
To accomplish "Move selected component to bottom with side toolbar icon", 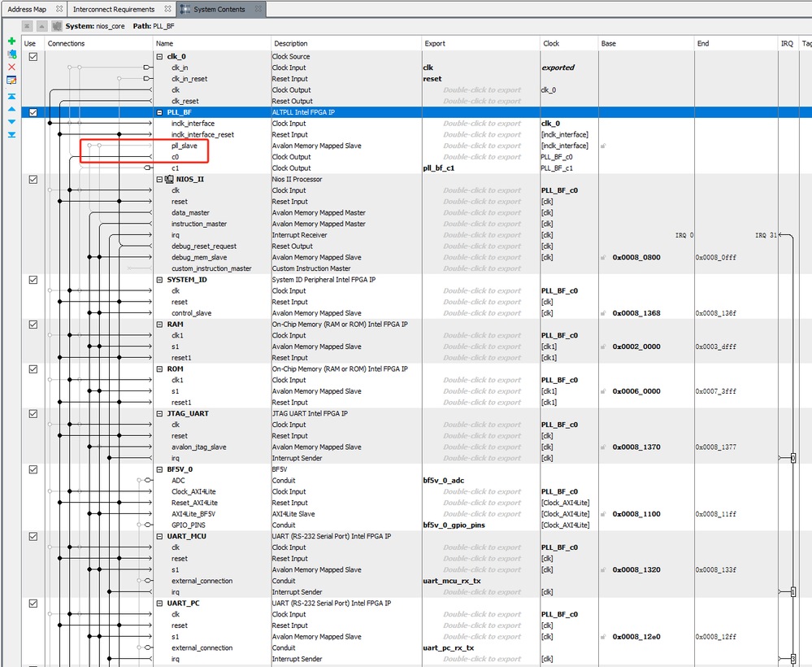I will (x=11, y=135).
